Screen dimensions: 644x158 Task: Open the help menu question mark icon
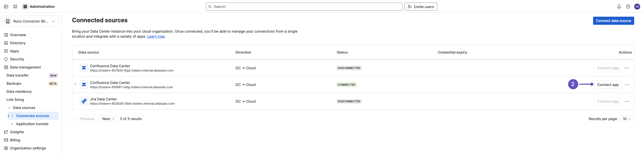[628, 6]
